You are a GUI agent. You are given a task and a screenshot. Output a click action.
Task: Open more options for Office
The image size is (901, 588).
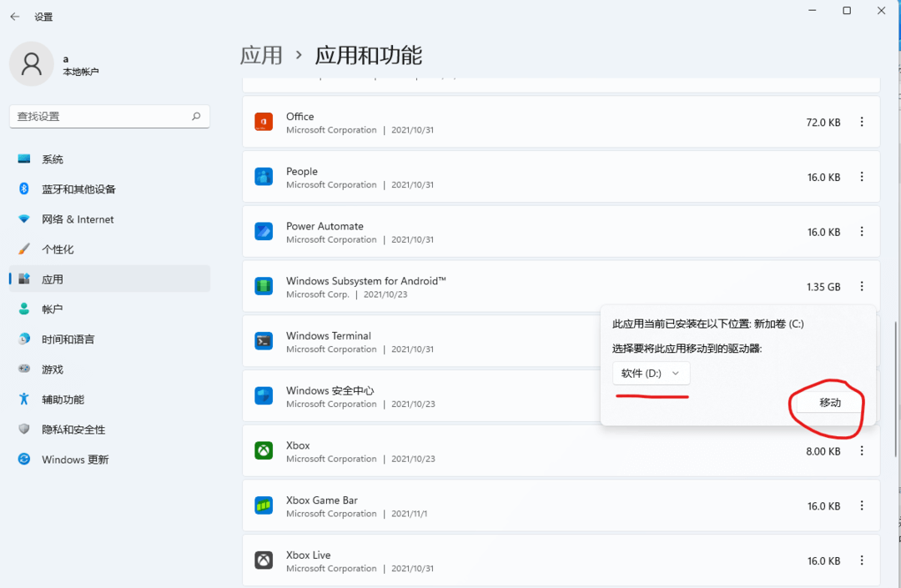coord(861,122)
